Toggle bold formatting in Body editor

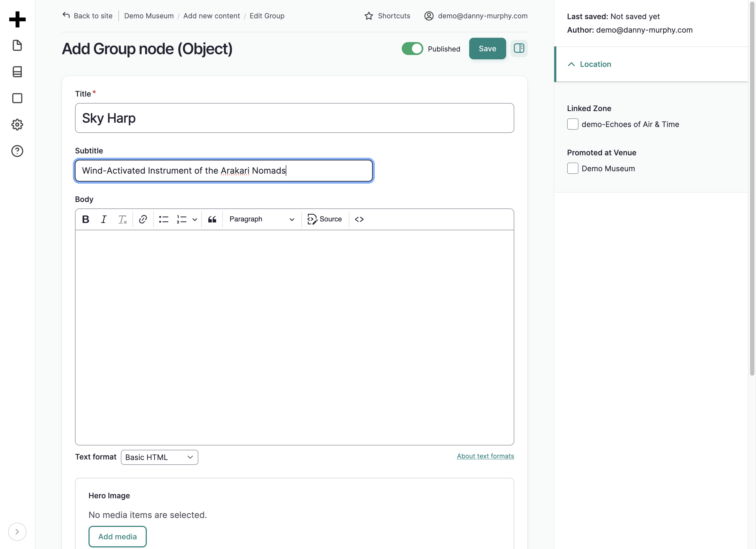[86, 219]
